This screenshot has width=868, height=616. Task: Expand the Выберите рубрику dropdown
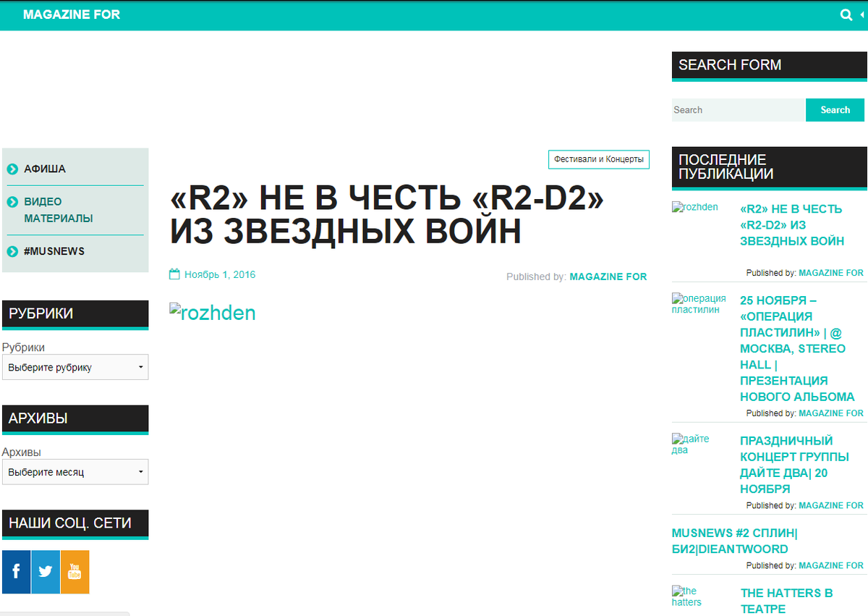pos(75,367)
